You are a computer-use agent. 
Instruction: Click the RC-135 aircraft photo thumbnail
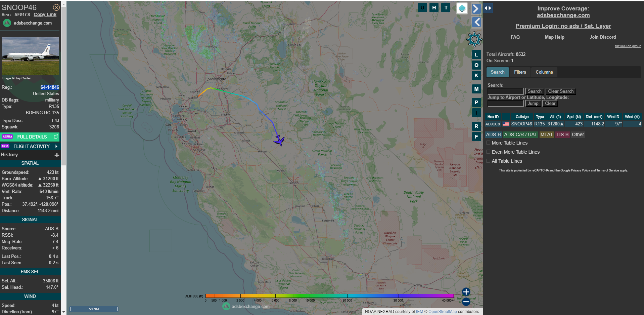click(30, 56)
